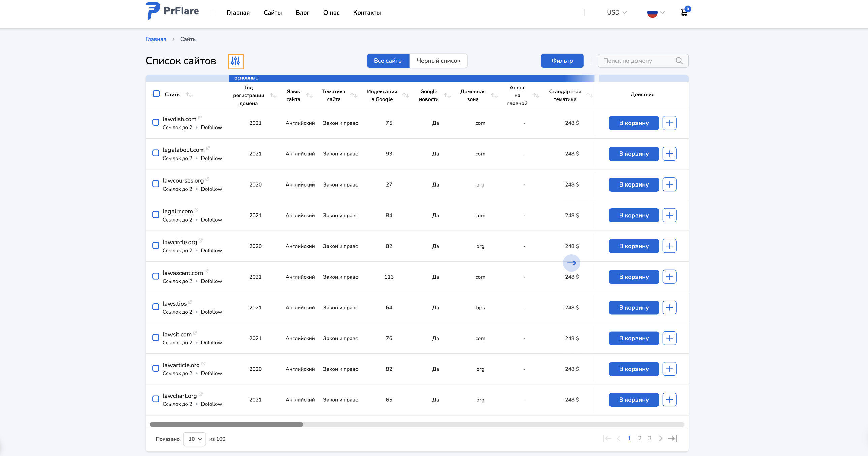Open Сайты in the top menu

click(x=273, y=13)
